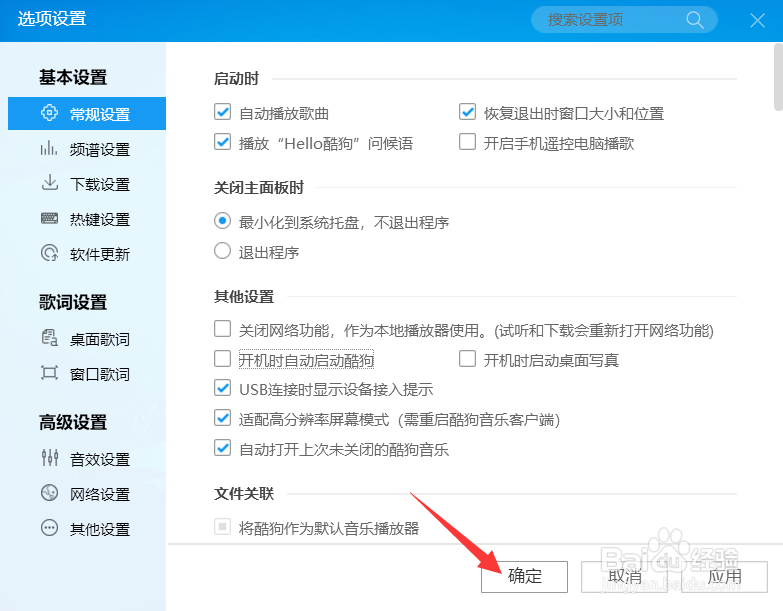Open 常规设置 sidebar item

(87, 113)
